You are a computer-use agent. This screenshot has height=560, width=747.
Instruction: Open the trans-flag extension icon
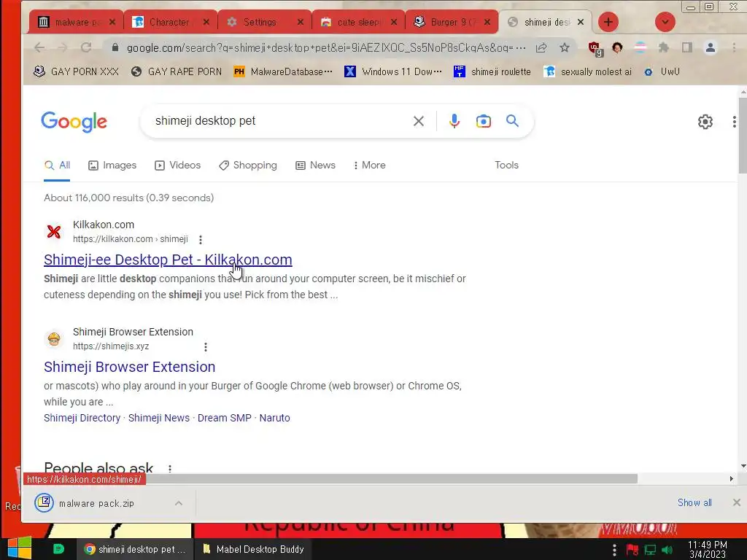pyautogui.click(x=640, y=47)
